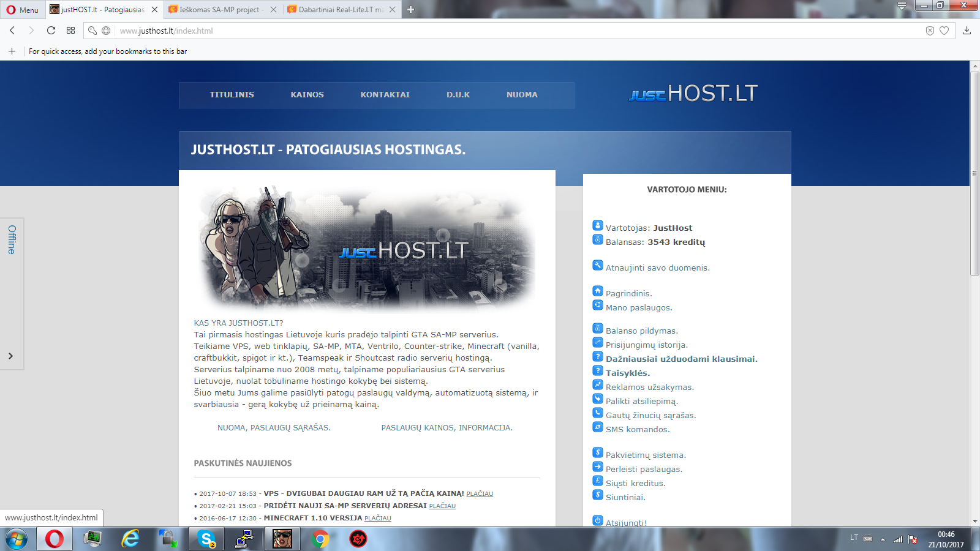
Task: Reload the page with the refresh icon
Action: (51, 31)
